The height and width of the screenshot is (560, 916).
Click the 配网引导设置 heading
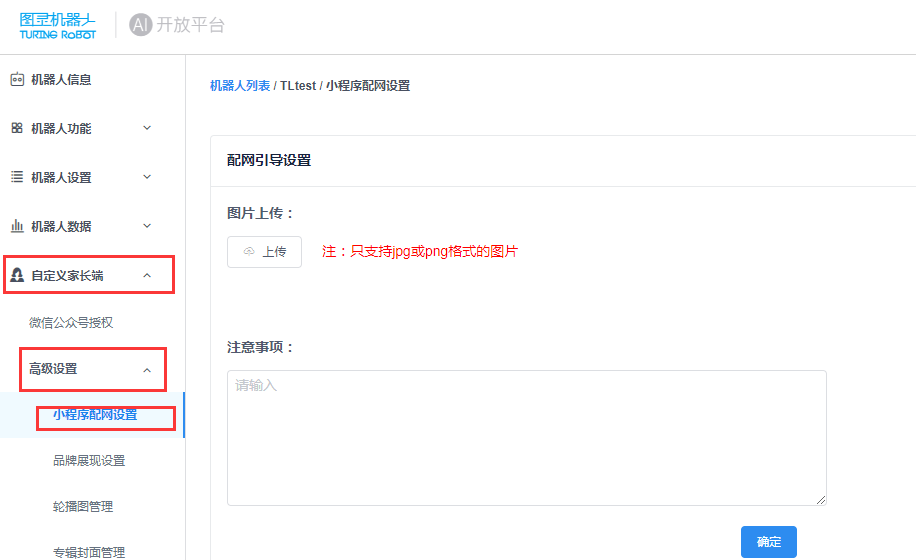pos(269,161)
